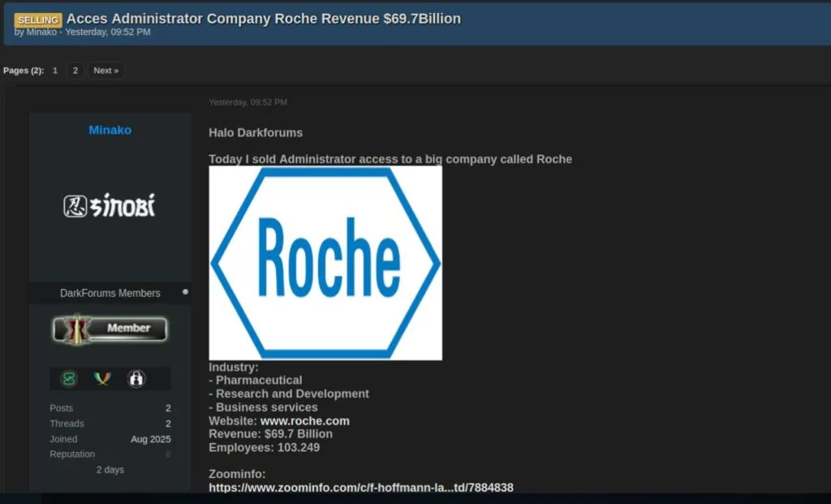Click the Sinobi avatar image
Screen dimensions: 831x504
(110, 206)
